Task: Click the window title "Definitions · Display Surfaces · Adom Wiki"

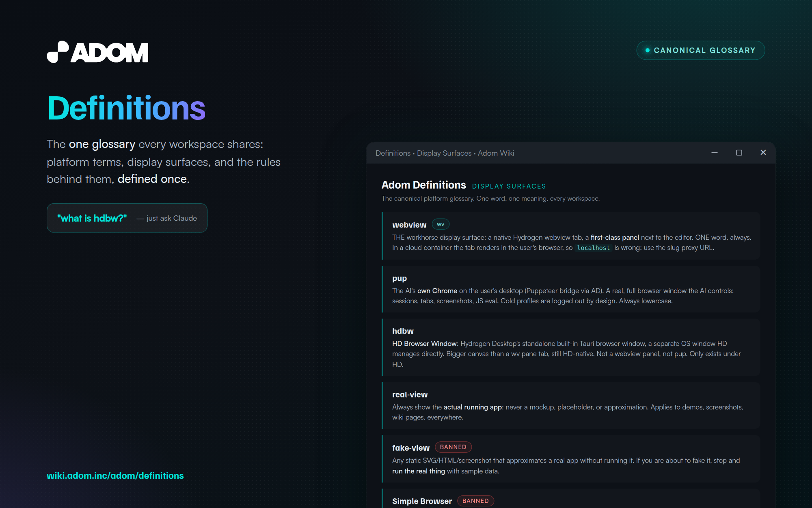Action: click(x=445, y=153)
